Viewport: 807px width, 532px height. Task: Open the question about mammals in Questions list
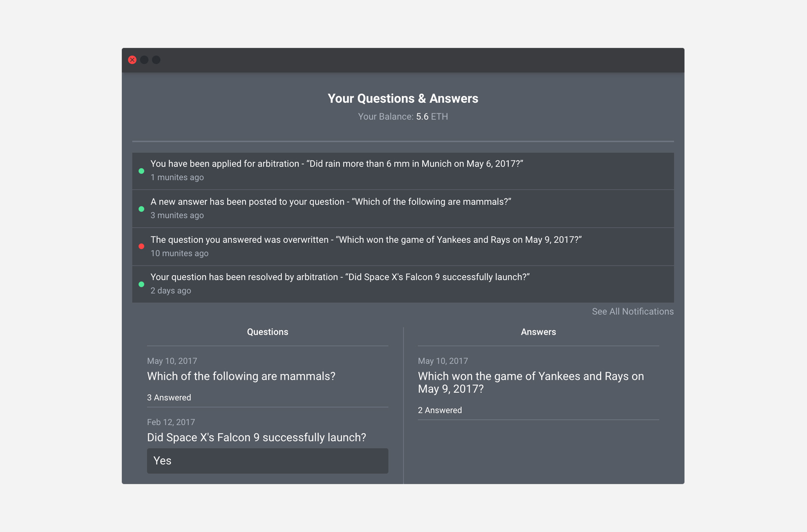241,376
